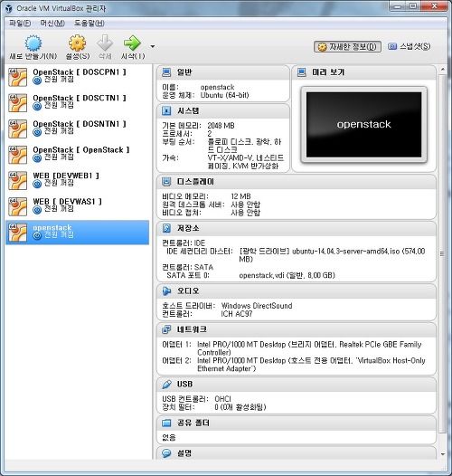Switch to Snapshots (스냅샷) view

[410, 46]
